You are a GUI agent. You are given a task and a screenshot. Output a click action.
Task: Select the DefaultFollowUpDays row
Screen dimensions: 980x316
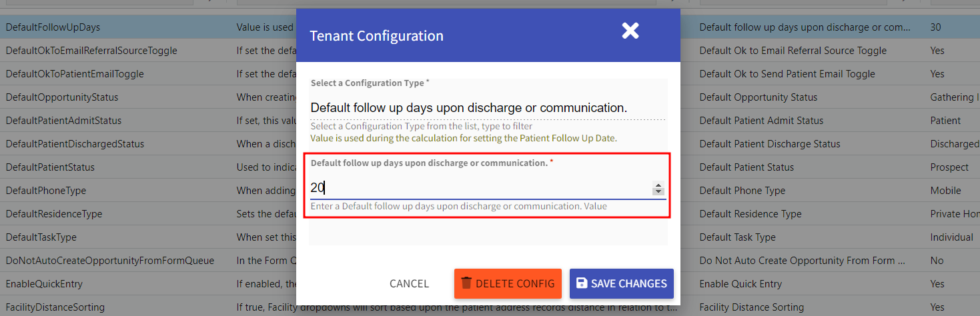click(x=53, y=27)
